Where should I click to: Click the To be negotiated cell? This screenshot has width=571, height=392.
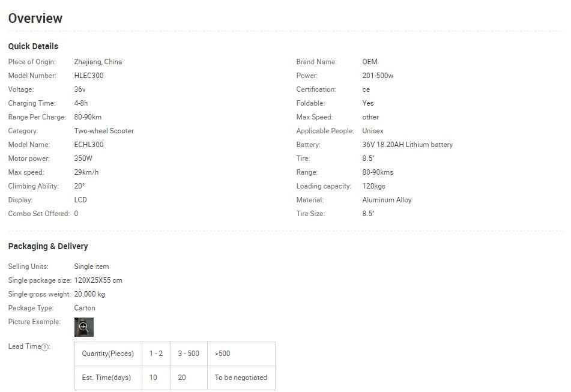pyautogui.click(x=241, y=378)
